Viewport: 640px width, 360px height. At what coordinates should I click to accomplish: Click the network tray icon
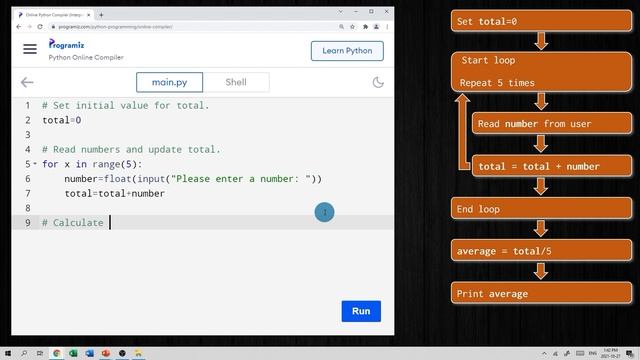(x=556, y=353)
